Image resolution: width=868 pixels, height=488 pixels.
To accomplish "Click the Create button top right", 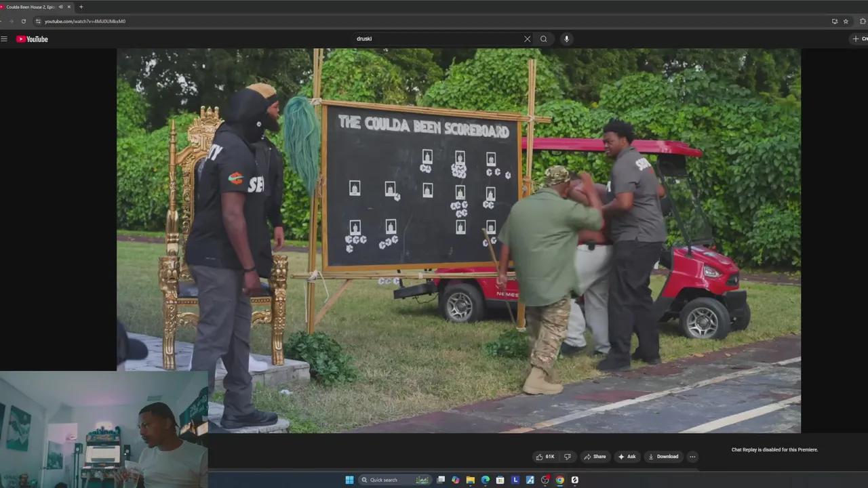I will coord(859,39).
